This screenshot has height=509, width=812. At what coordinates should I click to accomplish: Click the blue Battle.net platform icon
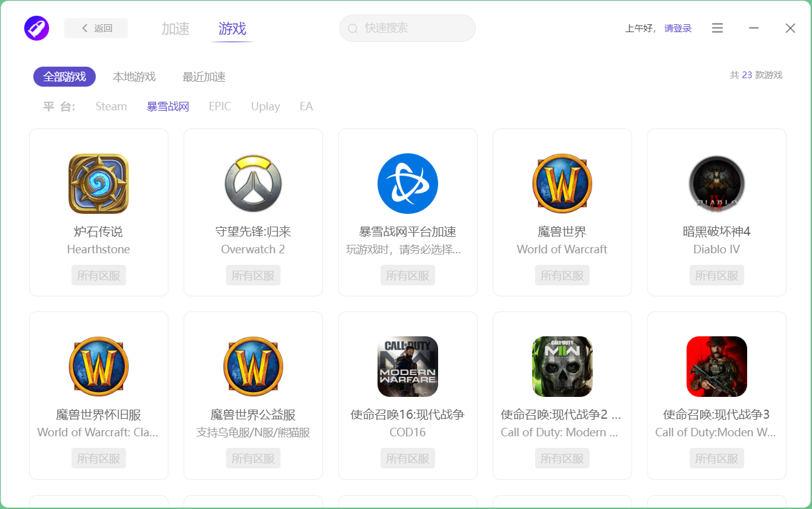coord(408,184)
